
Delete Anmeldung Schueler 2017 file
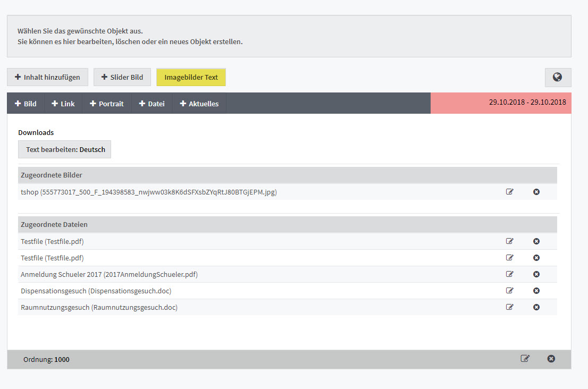(536, 274)
